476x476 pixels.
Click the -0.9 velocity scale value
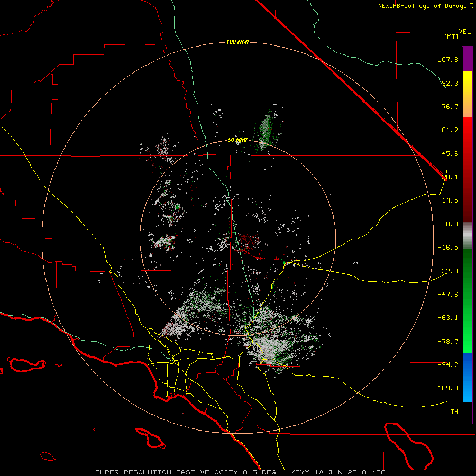pos(450,224)
